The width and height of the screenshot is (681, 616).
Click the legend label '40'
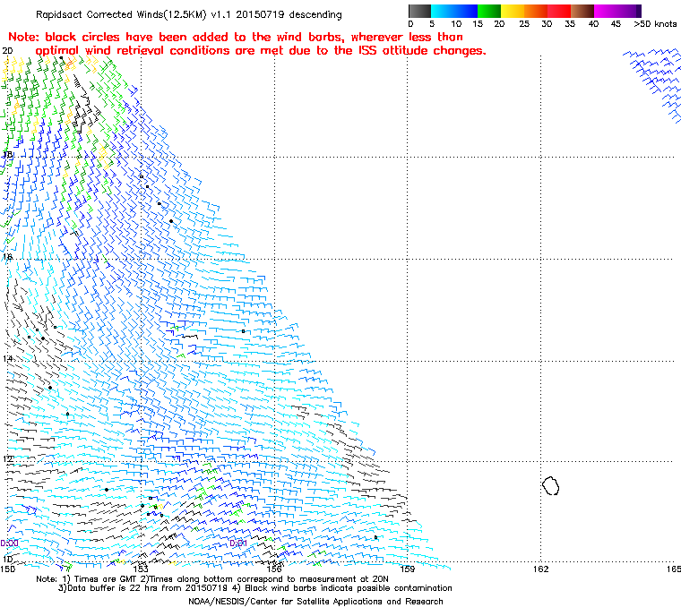(x=593, y=23)
